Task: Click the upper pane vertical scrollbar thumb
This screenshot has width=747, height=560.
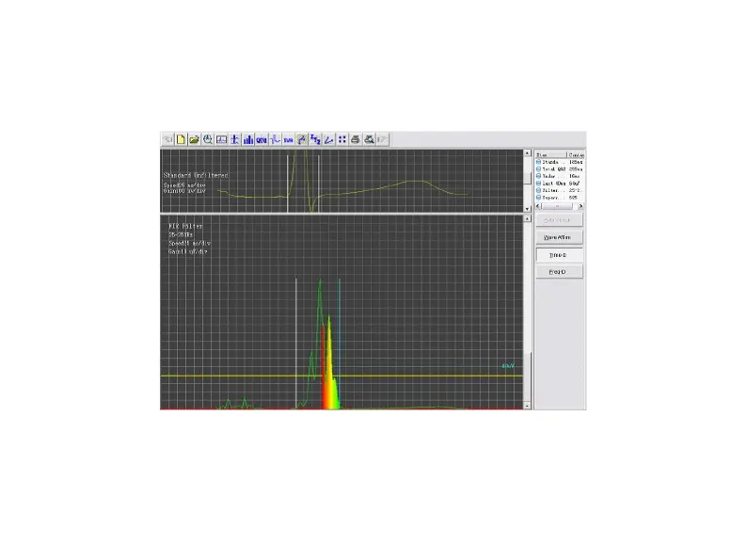Action: 527,178
